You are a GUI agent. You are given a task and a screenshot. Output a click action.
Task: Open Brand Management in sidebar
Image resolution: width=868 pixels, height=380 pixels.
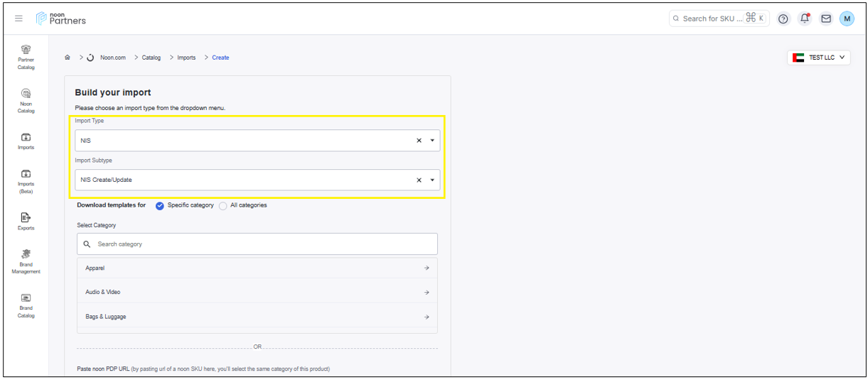pyautogui.click(x=26, y=261)
